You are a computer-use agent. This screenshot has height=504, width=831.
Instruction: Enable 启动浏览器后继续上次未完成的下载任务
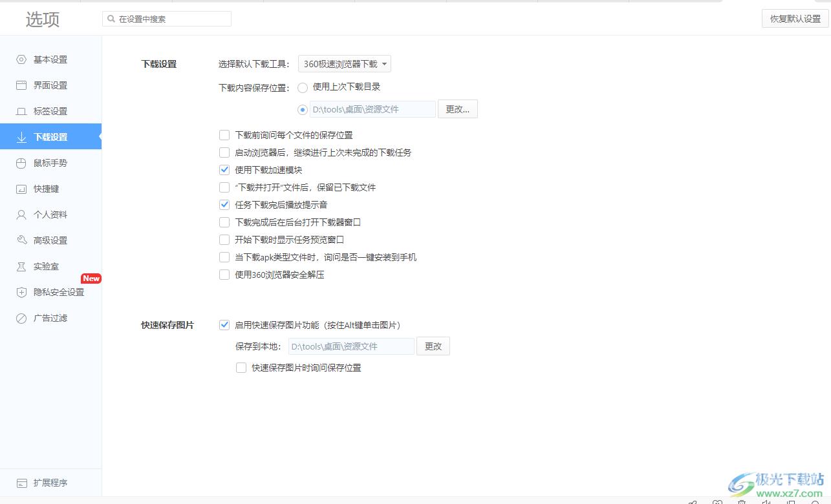(224, 152)
